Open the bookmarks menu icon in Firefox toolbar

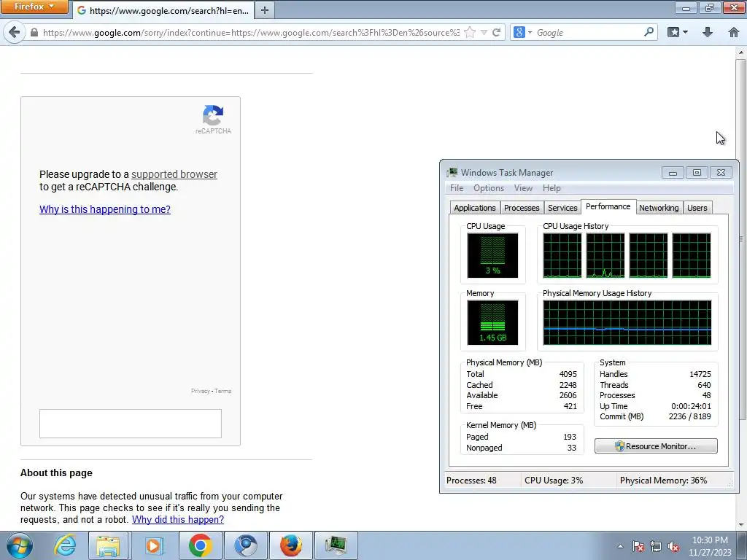coord(673,32)
